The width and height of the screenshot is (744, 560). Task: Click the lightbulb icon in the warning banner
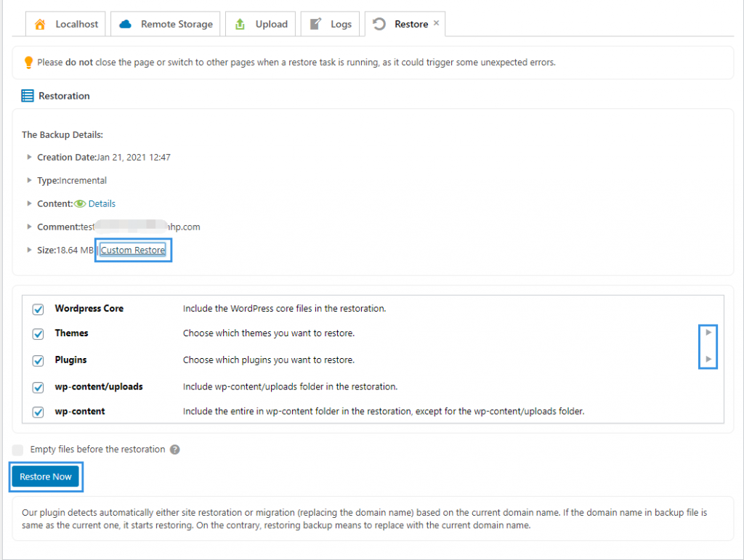pos(28,62)
